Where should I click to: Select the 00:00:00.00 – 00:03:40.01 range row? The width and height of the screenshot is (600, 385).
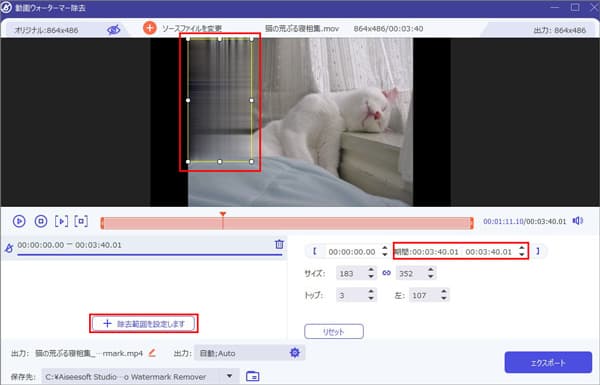coord(145,247)
